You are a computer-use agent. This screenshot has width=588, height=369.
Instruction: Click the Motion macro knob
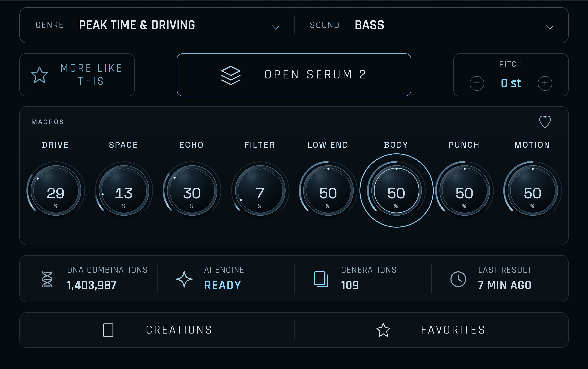532,190
